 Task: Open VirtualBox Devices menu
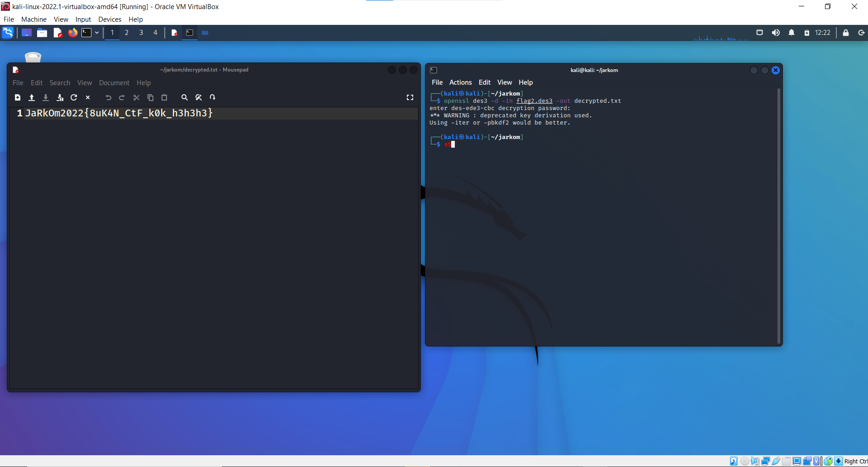110,19
